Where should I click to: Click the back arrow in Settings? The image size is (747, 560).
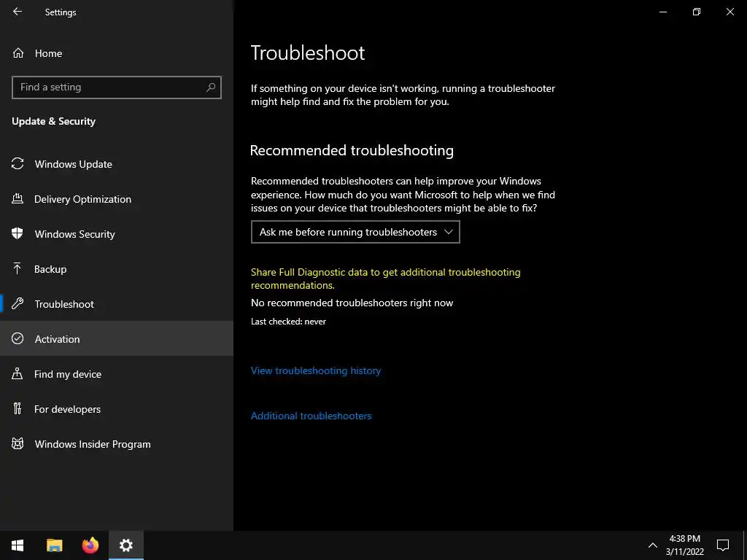click(18, 12)
